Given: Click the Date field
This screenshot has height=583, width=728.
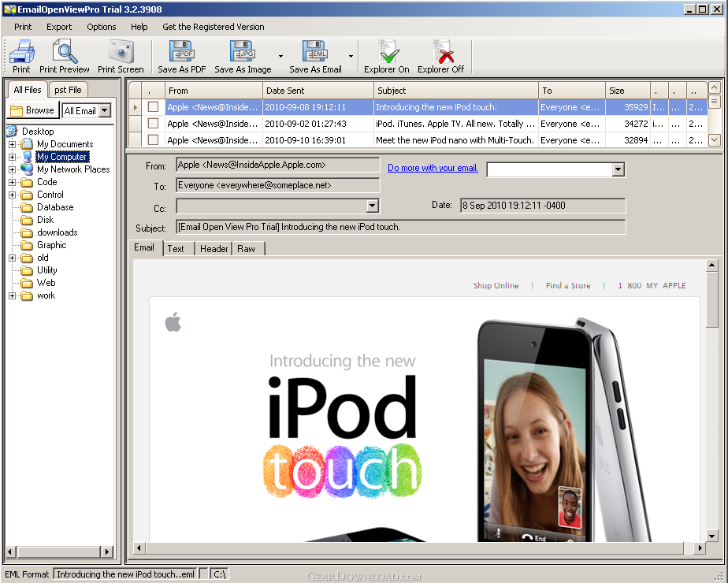Looking at the screenshot, I should pyautogui.click(x=543, y=205).
